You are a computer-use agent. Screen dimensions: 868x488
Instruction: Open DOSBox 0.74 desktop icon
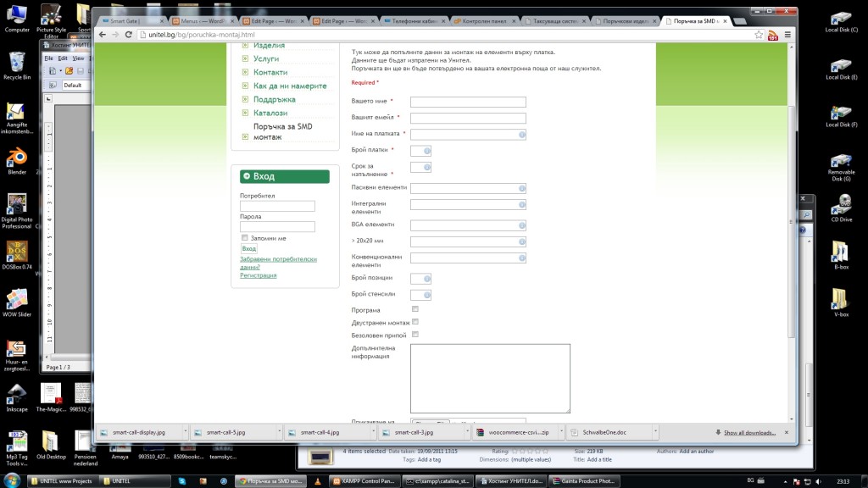(x=17, y=256)
